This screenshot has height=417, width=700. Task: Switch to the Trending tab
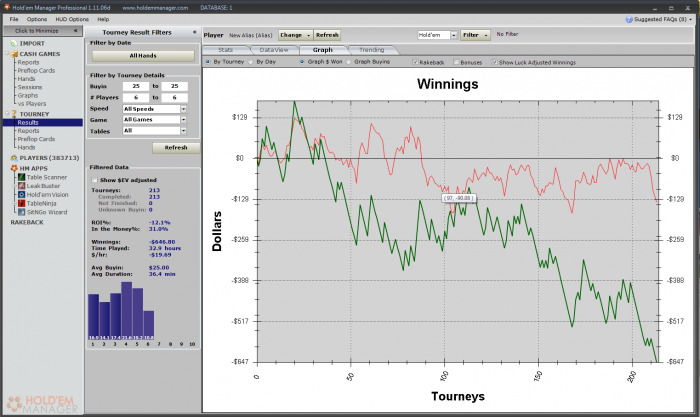(371, 50)
